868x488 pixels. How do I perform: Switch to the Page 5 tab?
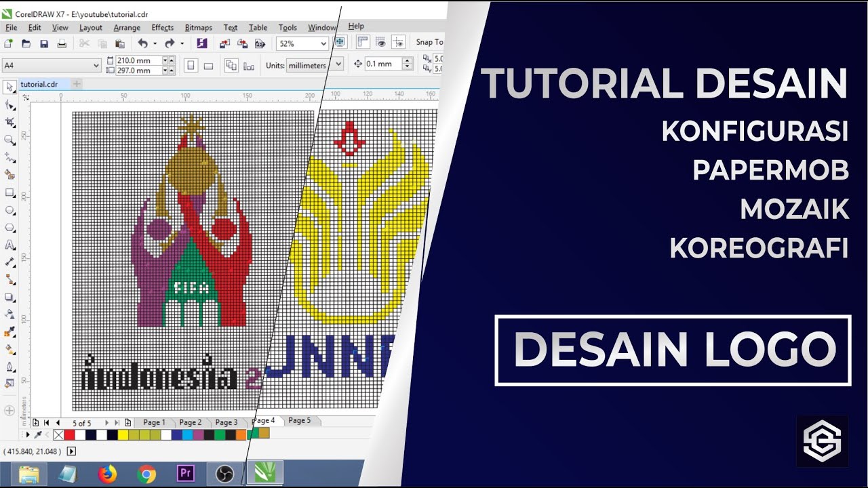pos(299,420)
